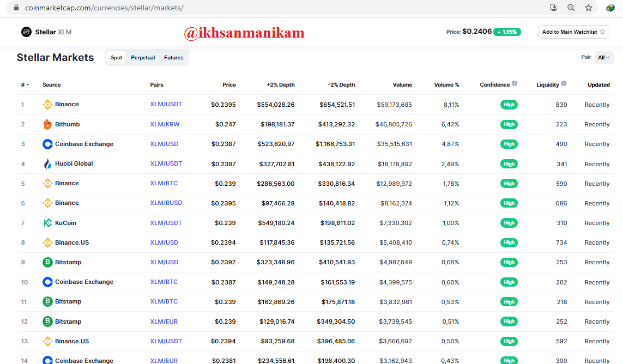Click the browser bookmark star icon

[x=589, y=8]
